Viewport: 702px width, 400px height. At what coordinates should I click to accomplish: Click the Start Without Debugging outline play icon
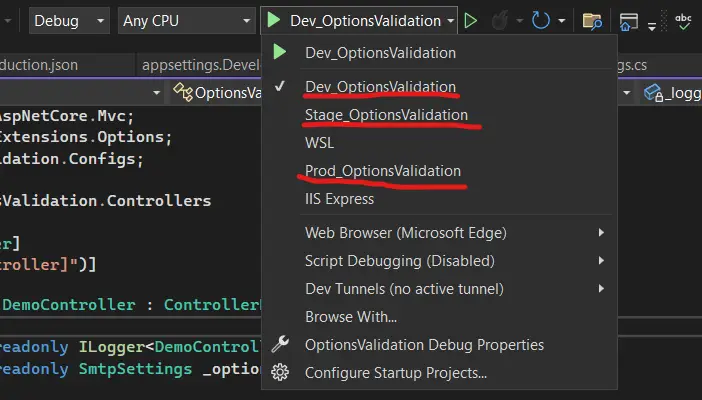[x=471, y=20]
